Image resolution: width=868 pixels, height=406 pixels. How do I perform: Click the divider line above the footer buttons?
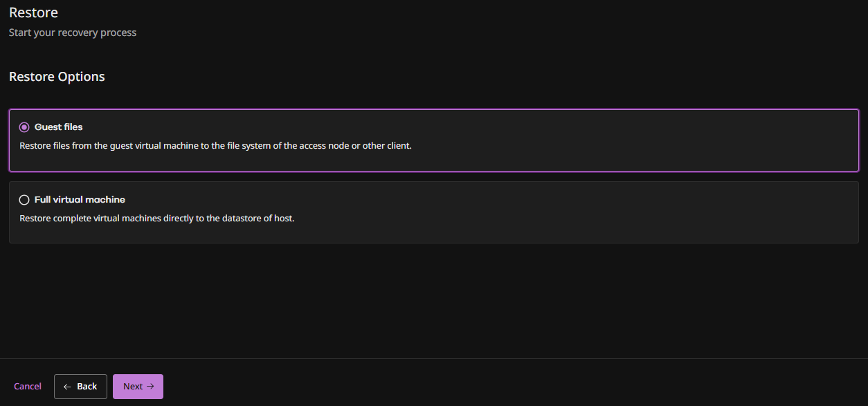coord(434,358)
